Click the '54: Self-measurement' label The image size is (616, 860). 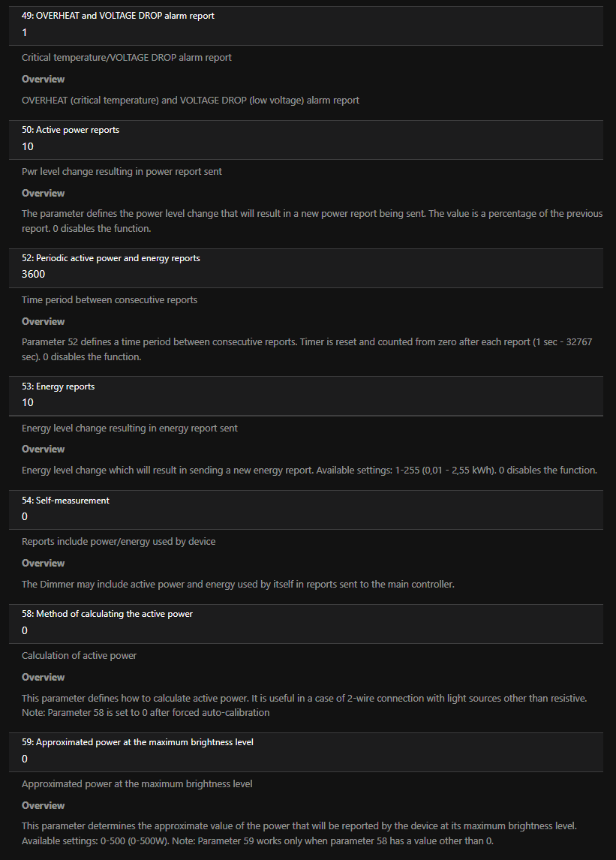(65, 501)
